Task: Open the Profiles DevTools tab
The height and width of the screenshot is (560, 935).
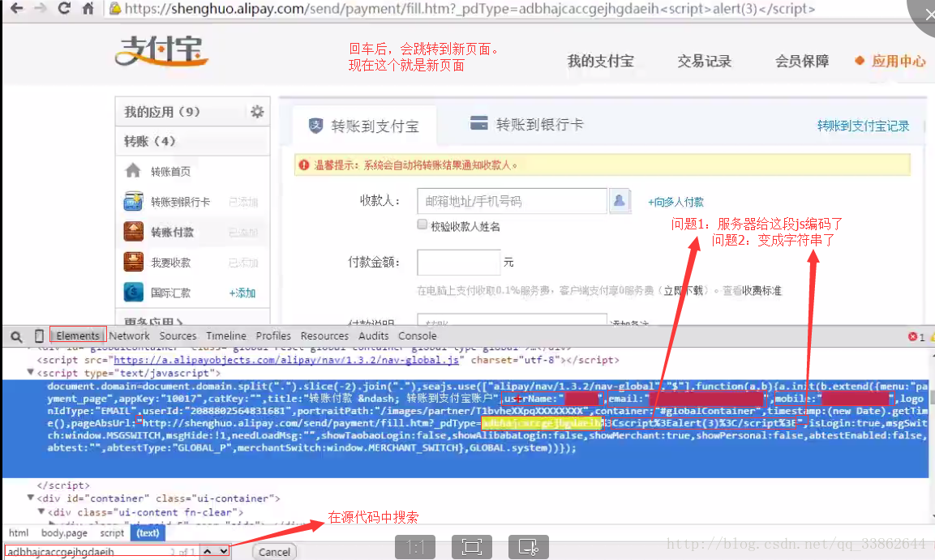Action: [273, 336]
